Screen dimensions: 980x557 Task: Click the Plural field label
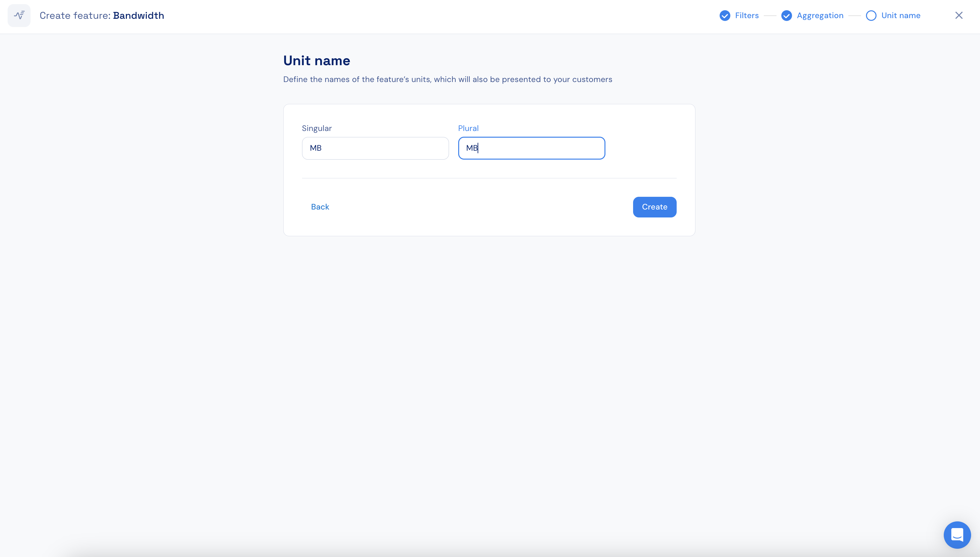coord(468,128)
